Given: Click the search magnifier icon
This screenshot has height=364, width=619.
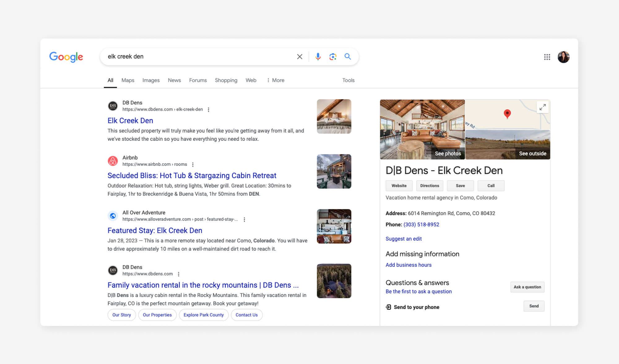Looking at the screenshot, I should tap(348, 57).
